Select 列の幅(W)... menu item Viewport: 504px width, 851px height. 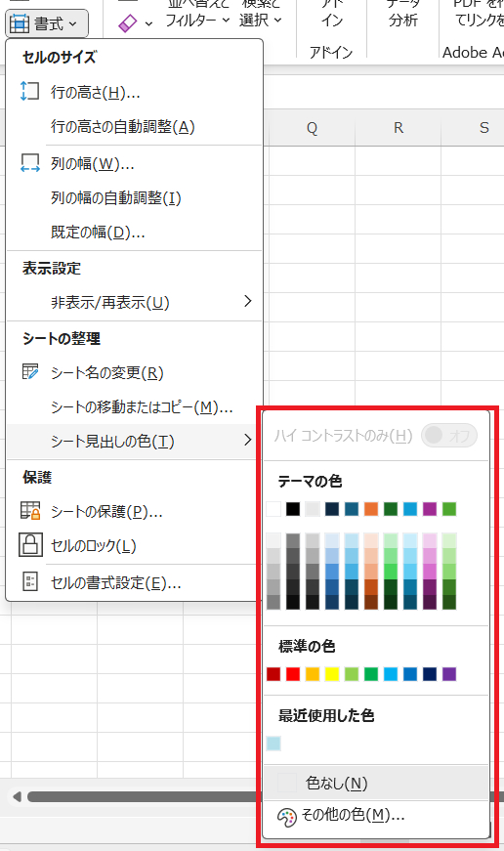click(x=135, y=163)
